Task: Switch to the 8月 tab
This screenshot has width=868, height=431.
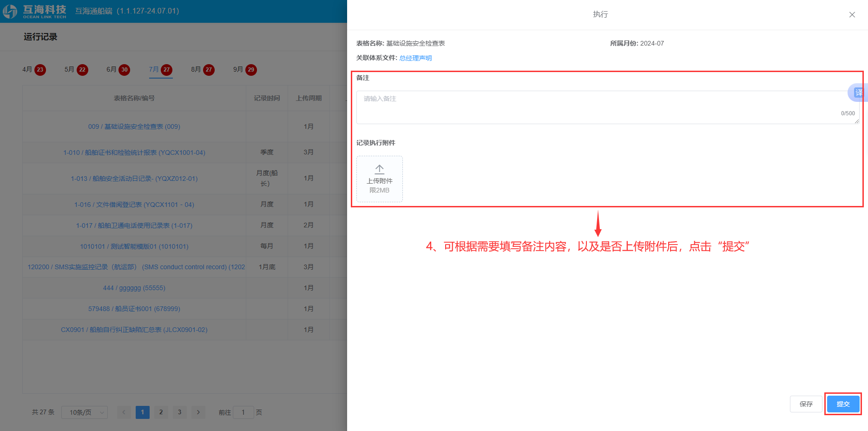Action: click(x=203, y=70)
